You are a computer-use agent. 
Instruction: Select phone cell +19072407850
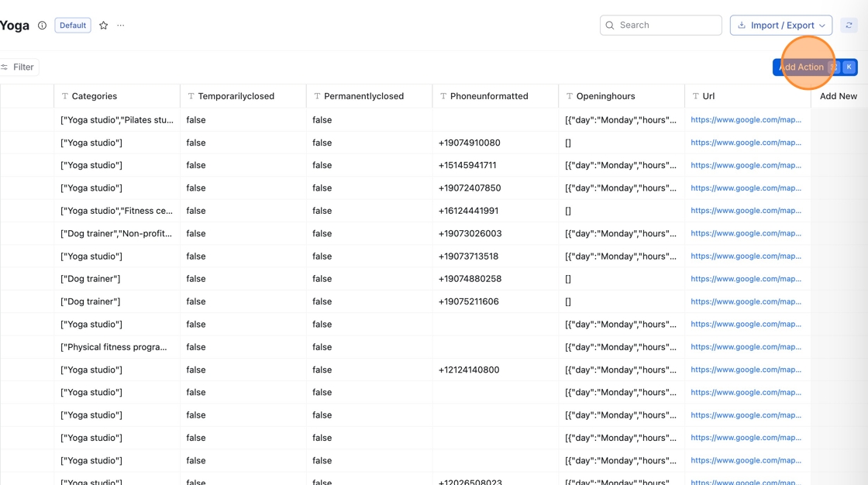[x=495, y=188]
